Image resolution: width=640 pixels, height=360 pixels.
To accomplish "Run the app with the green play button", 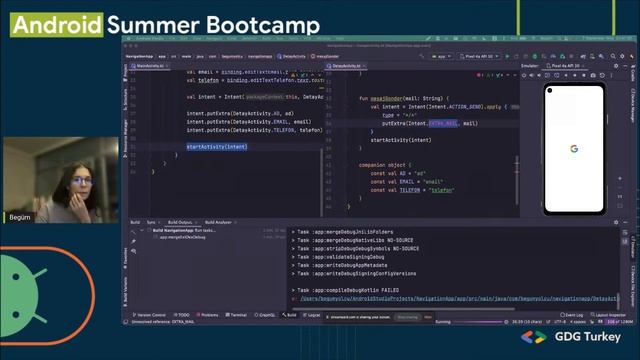I will pyautogui.click(x=507, y=56).
